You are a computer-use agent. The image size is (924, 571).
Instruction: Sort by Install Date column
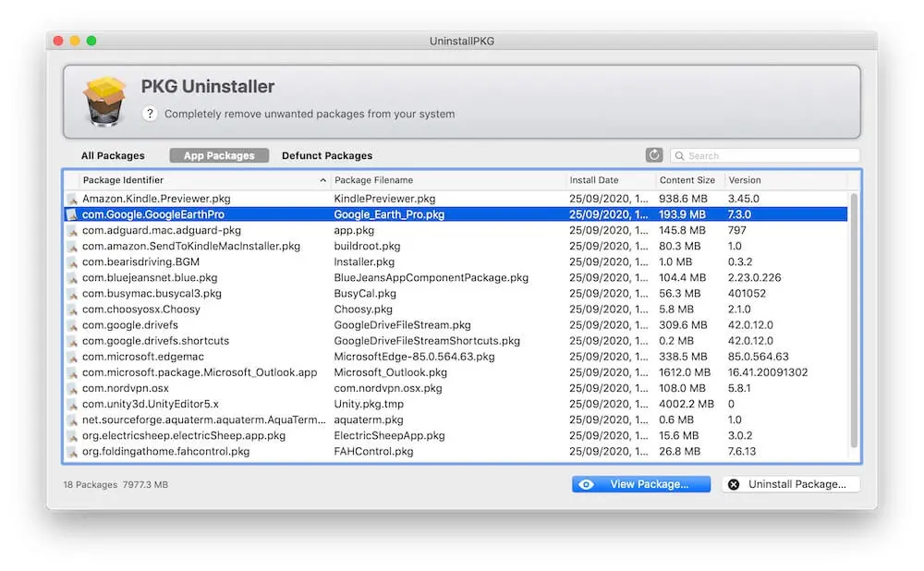tap(611, 180)
